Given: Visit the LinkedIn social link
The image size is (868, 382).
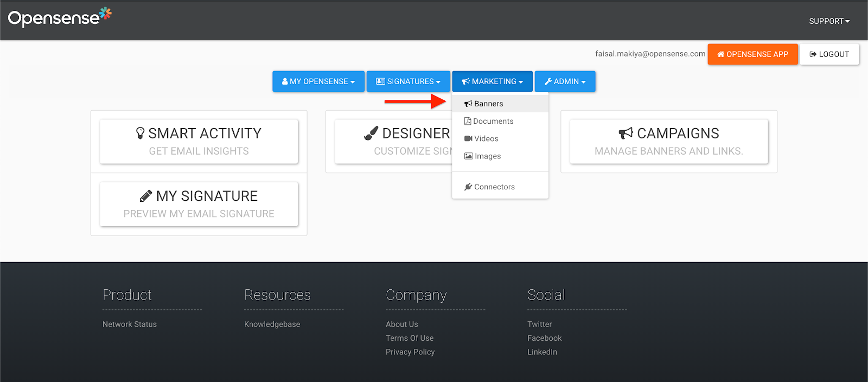Looking at the screenshot, I should pos(542,352).
